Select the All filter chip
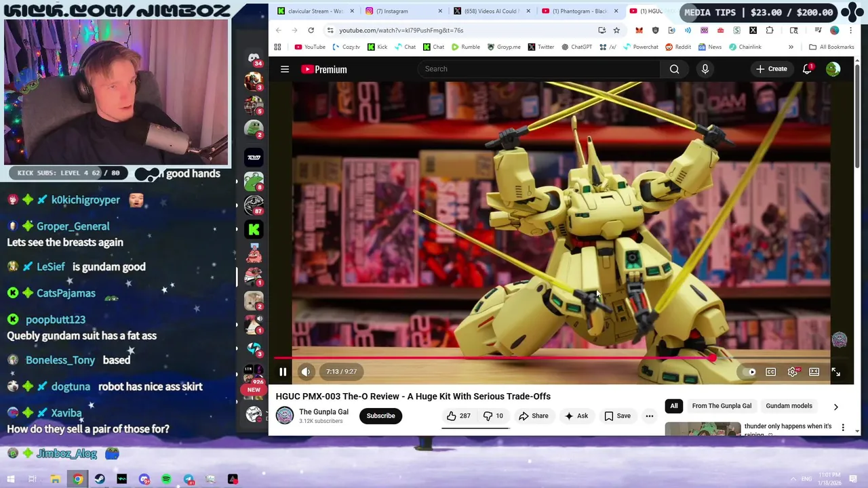Image resolution: width=868 pixels, height=488 pixels. click(674, 406)
